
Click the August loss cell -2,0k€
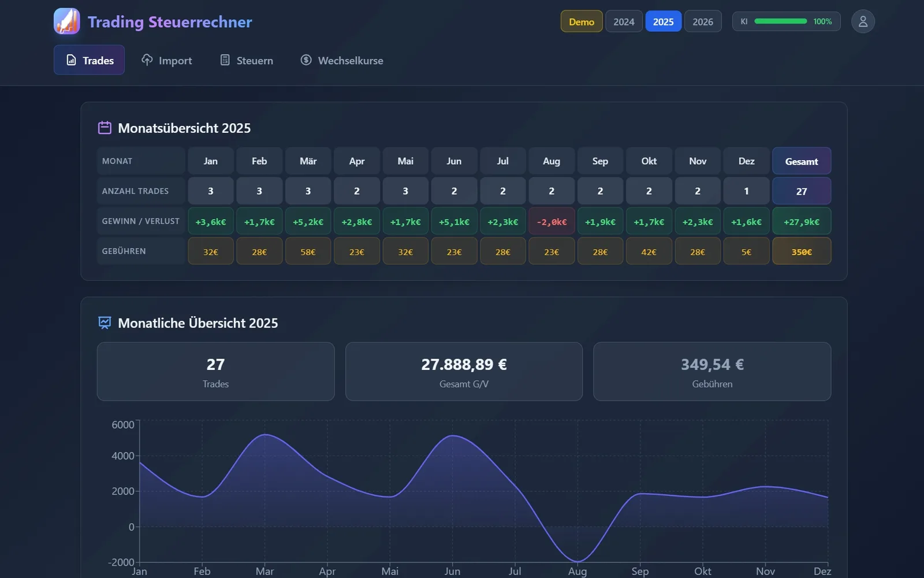pyautogui.click(x=552, y=221)
